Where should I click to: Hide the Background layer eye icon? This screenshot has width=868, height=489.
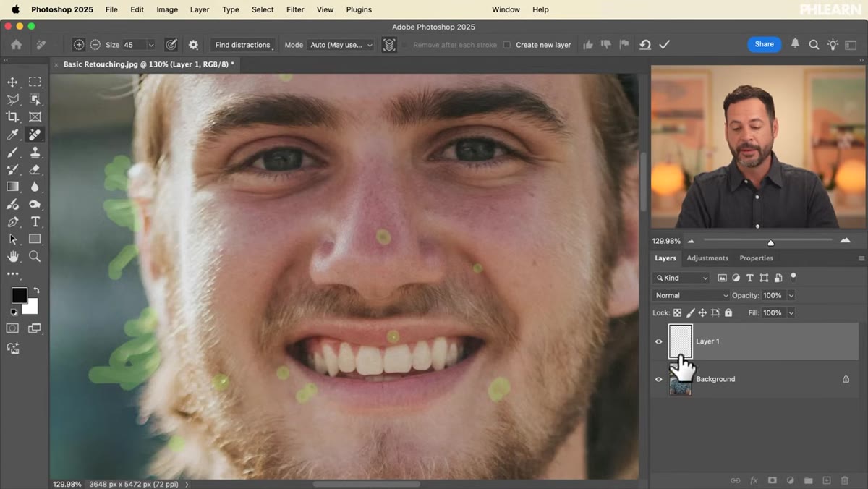click(658, 379)
